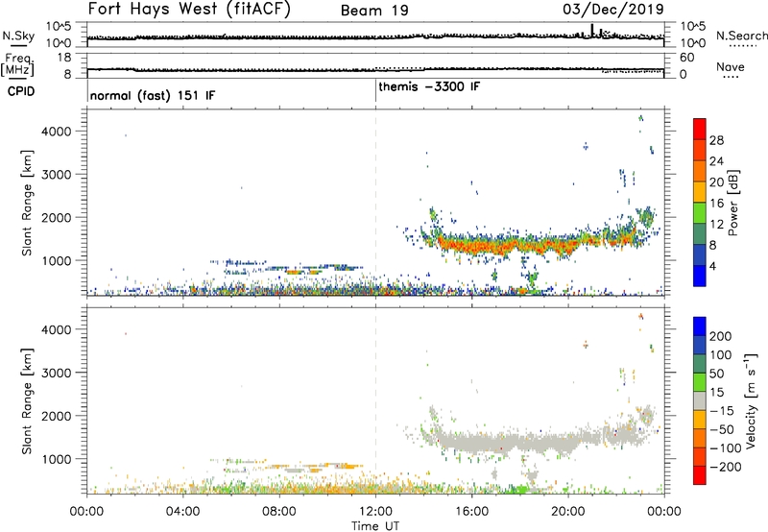
Task: Click the 'Beam 19' label
Action: point(374,11)
